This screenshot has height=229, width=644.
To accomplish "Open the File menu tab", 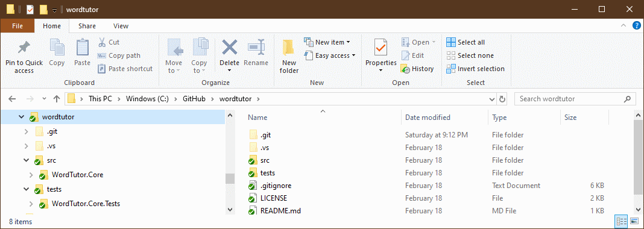I will [x=17, y=26].
